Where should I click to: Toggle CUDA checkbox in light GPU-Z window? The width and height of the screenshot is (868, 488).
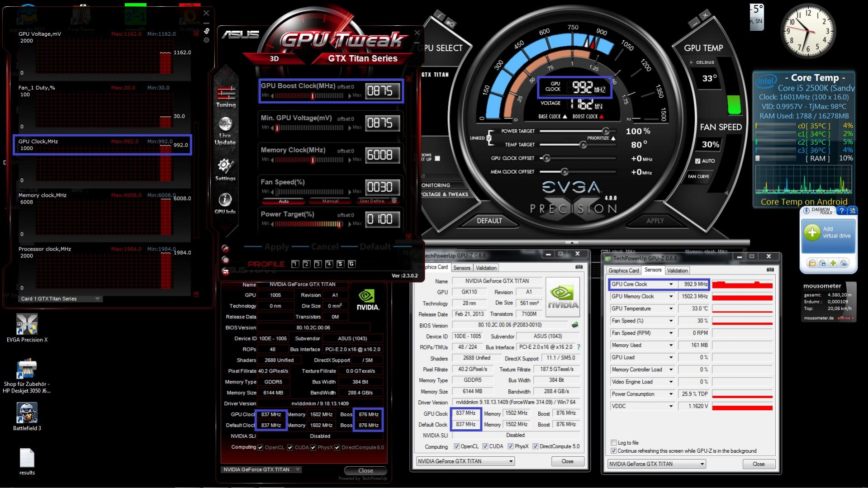(x=485, y=446)
